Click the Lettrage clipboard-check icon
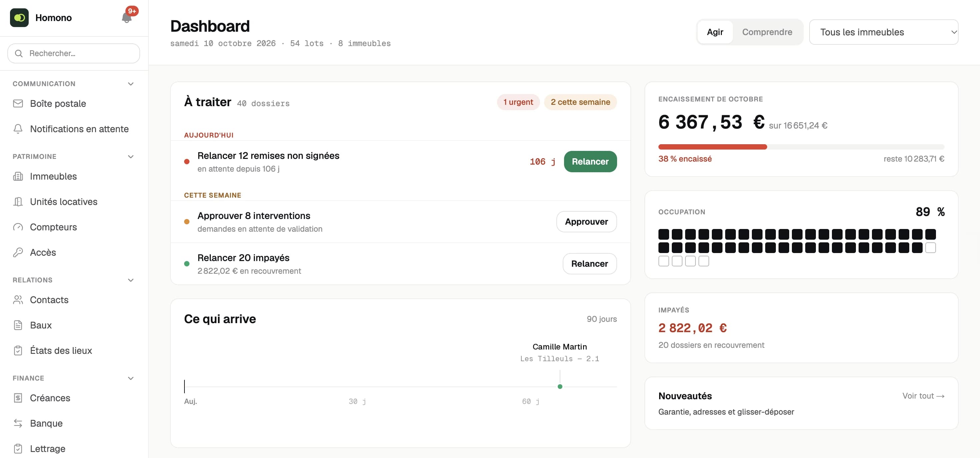980x458 pixels. click(x=18, y=448)
